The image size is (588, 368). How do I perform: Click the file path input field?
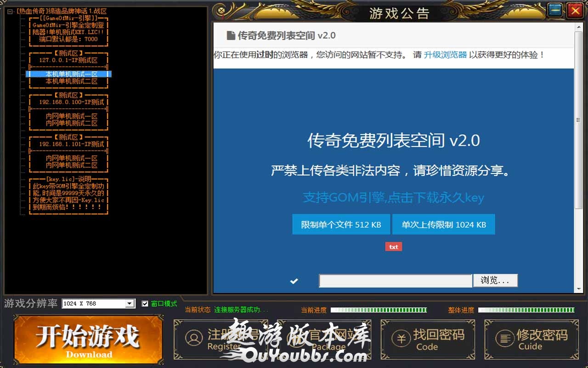395,281
